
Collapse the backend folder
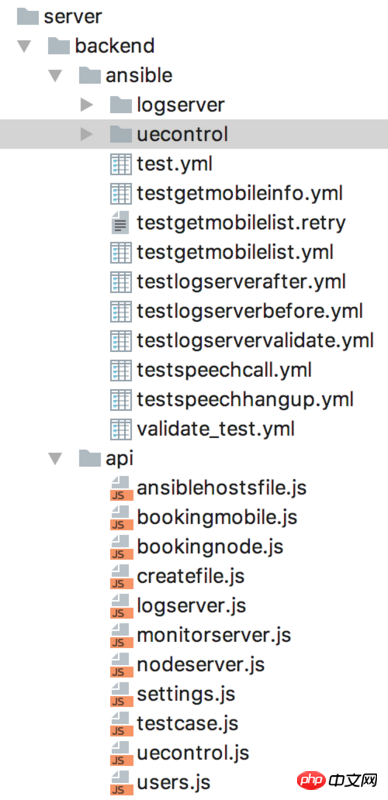pos(23,46)
